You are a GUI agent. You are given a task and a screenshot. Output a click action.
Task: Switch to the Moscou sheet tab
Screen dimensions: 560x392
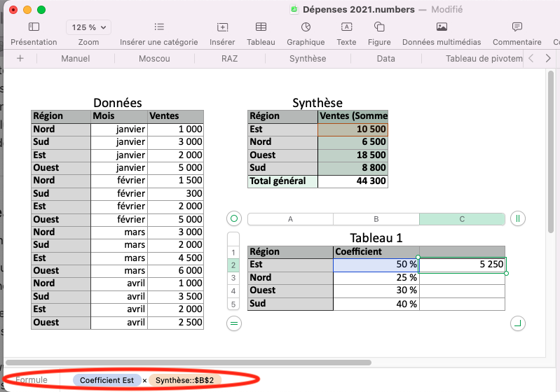click(154, 59)
